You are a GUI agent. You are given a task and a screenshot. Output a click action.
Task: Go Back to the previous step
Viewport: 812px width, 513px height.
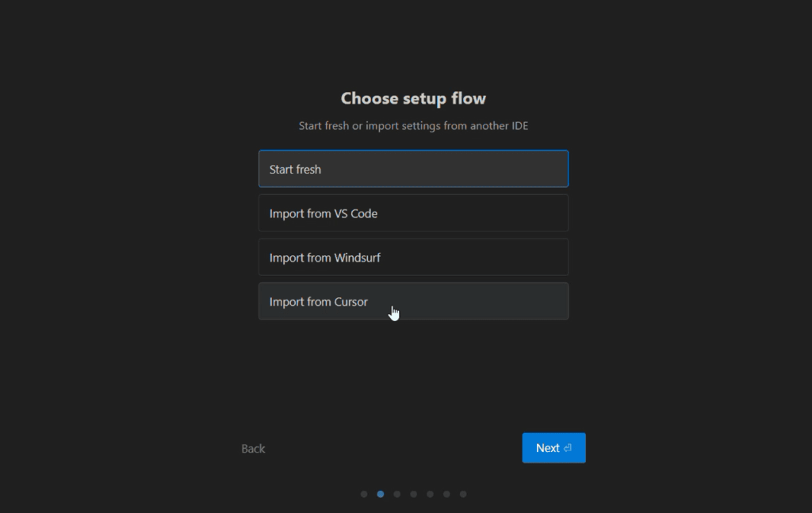coord(253,449)
